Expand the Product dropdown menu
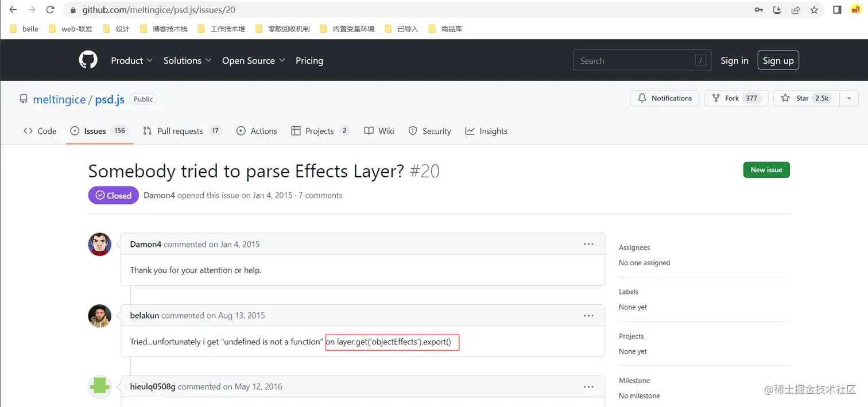 click(132, 60)
